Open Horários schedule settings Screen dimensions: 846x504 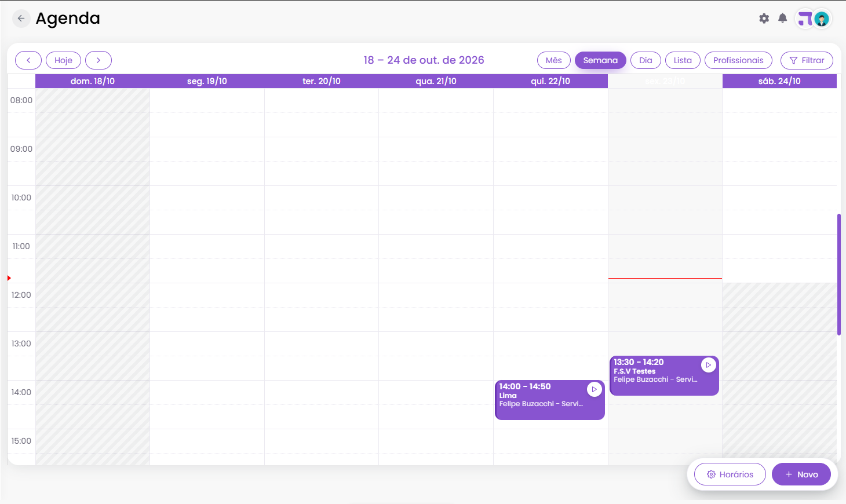730,474
